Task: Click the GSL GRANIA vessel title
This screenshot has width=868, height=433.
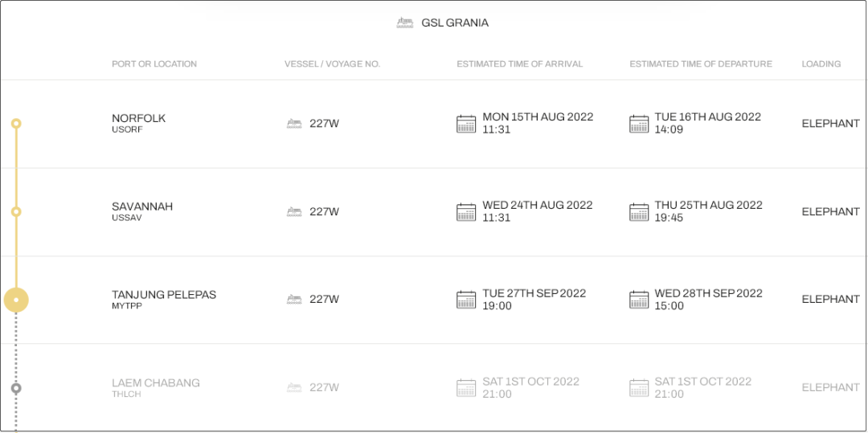Action: pyautogui.click(x=455, y=22)
